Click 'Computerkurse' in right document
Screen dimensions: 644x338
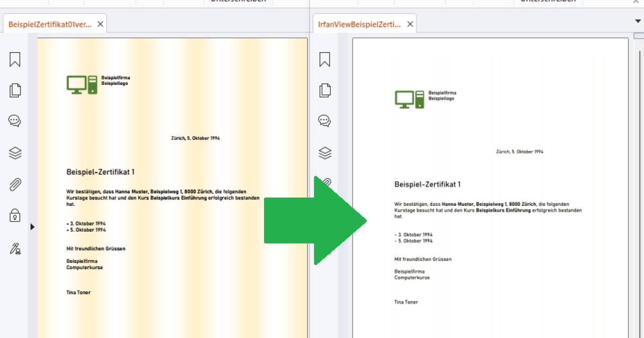point(412,278)
